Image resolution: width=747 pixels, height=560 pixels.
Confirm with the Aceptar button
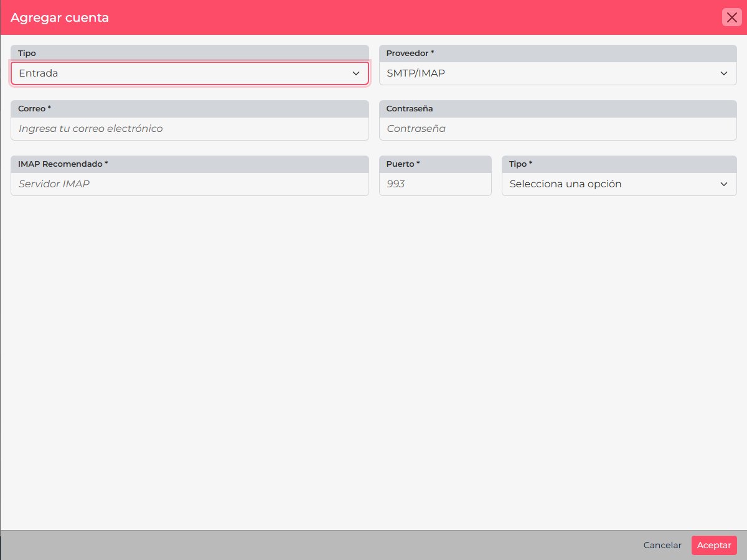point(714,545)
